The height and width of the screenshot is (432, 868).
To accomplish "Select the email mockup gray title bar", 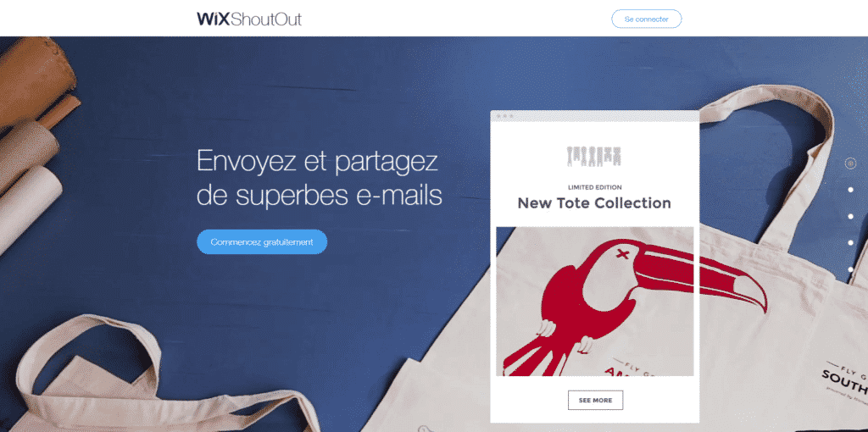I will pos(594,116).
